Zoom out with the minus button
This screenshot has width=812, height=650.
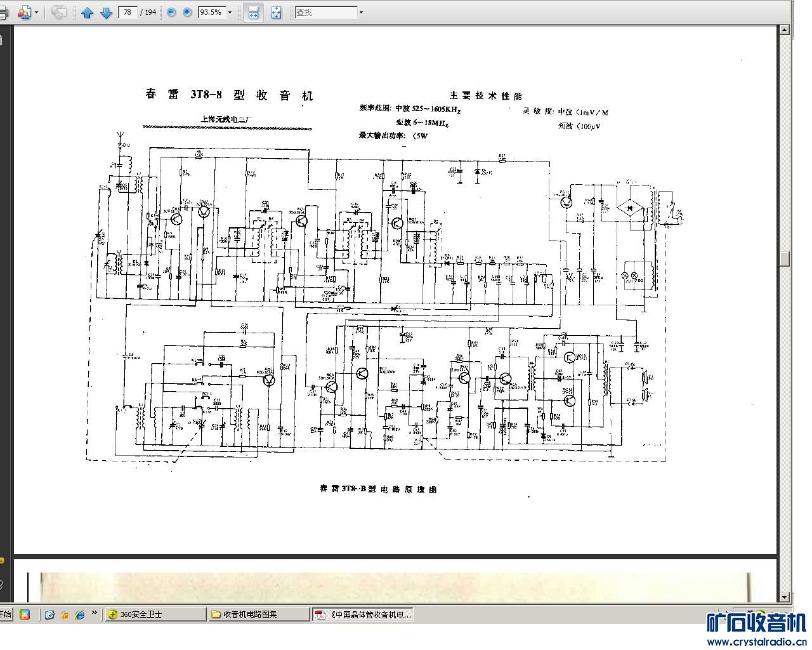click(x=171, y=12)
